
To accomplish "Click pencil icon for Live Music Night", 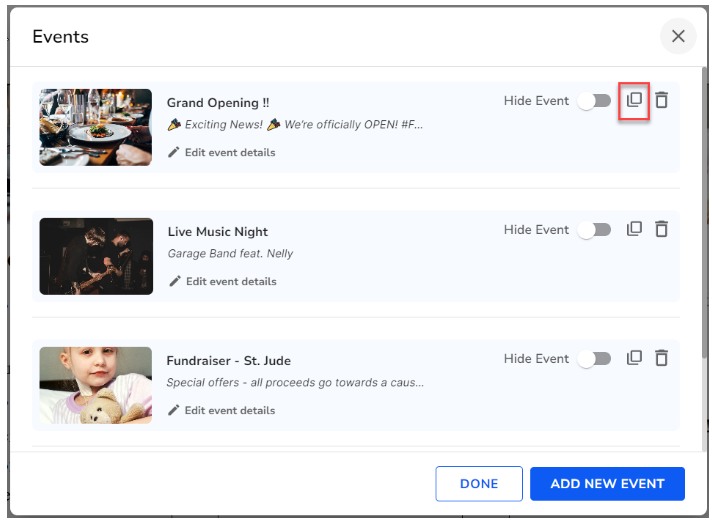I will point(175,282).
